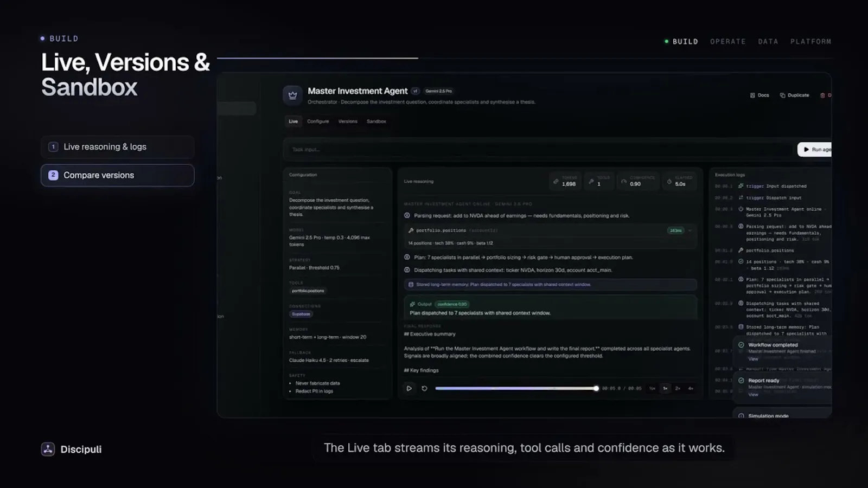The height and width of the screenshot is (488, 868).
Task: Click the Discipuli logo icon
Action: [x=48, y=449]
